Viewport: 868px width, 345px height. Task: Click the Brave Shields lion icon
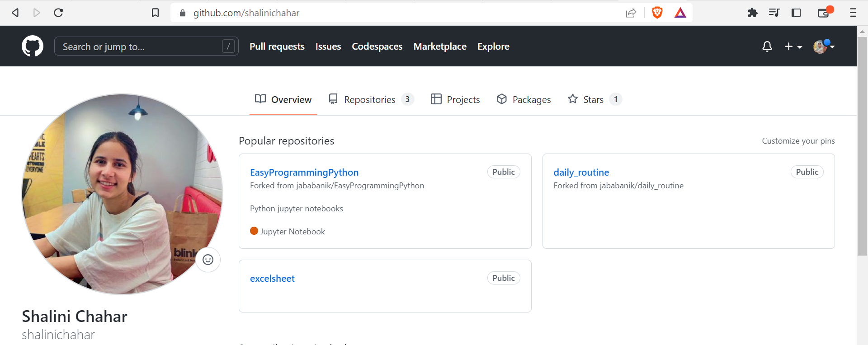[x=657, y=13]
